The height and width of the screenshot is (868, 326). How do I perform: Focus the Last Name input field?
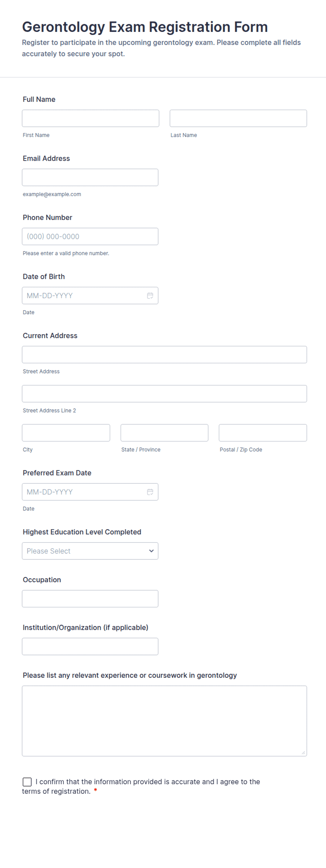coord(238,118)
